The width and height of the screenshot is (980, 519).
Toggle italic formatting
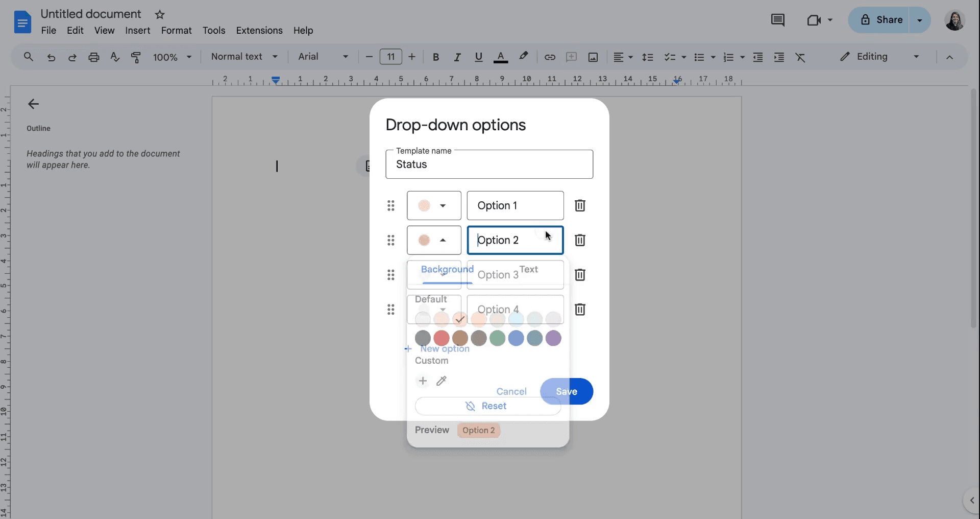[x=457, y=57]
